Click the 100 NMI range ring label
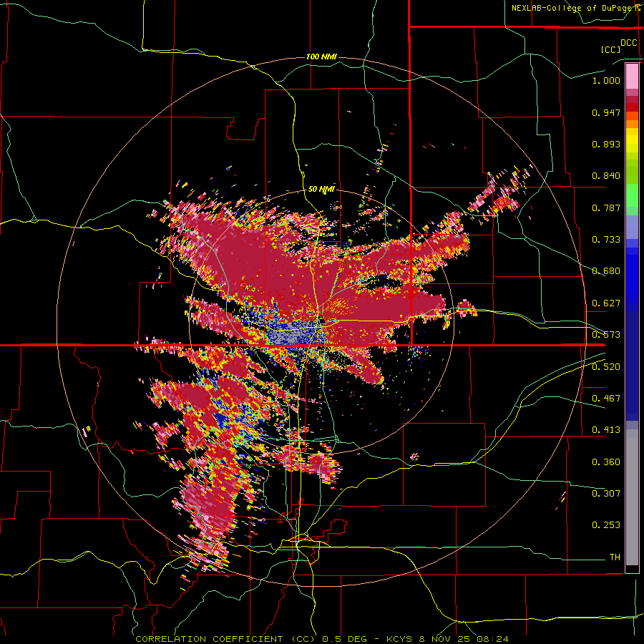This screenshot has width=644, height=644. (x=321, y=57)
